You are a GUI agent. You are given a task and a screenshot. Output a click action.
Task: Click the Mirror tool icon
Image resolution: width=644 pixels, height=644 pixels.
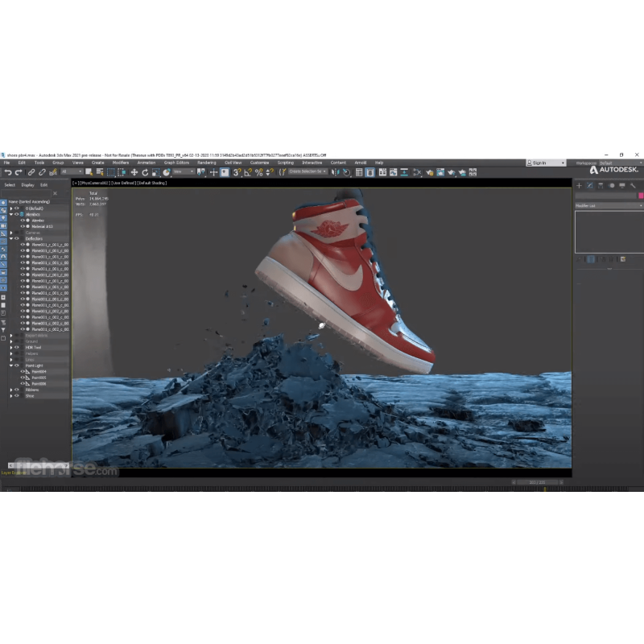(x=336, y=172)
